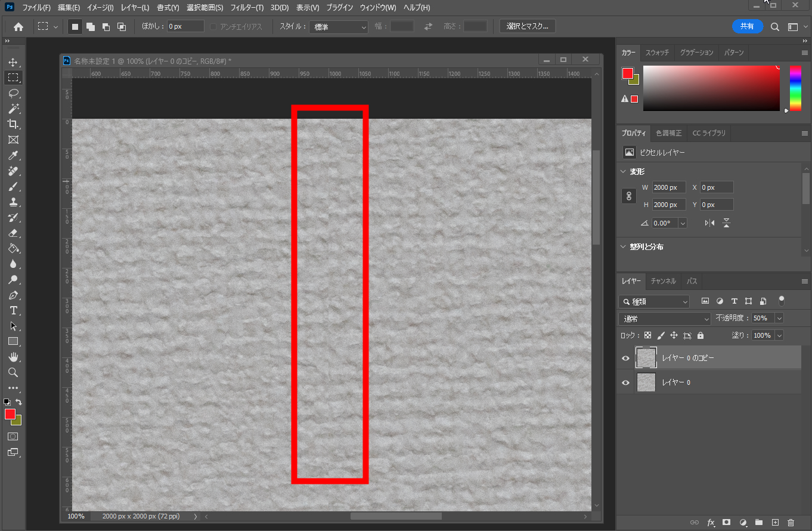812x531 pixels.
Task: Activate the Zoom tool in toolbar
Action: [13, 372]
